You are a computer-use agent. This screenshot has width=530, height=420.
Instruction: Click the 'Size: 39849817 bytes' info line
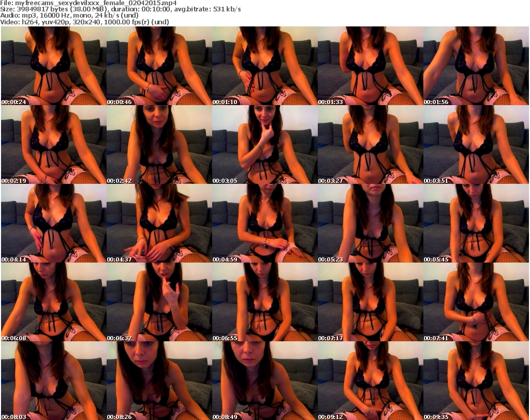121,9
